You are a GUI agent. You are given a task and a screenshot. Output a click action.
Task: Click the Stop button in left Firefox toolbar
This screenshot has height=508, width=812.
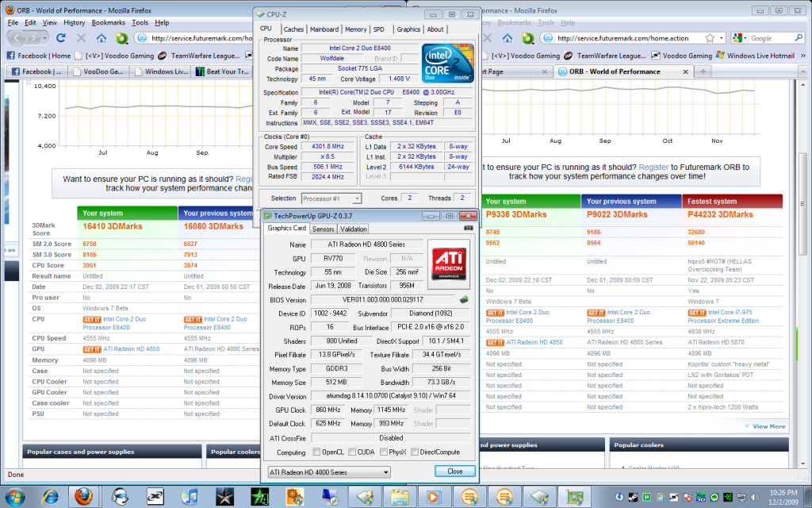tap(81, 38)
